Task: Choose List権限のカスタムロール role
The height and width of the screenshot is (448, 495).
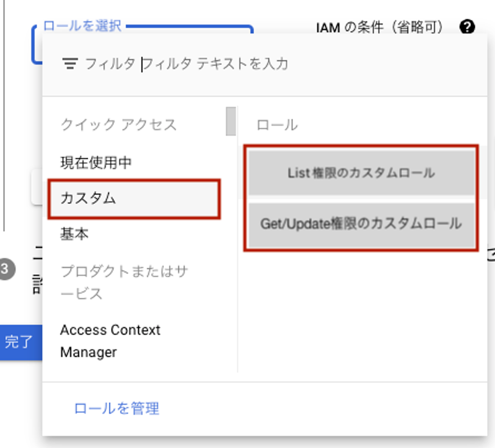Action: point(361,173)
